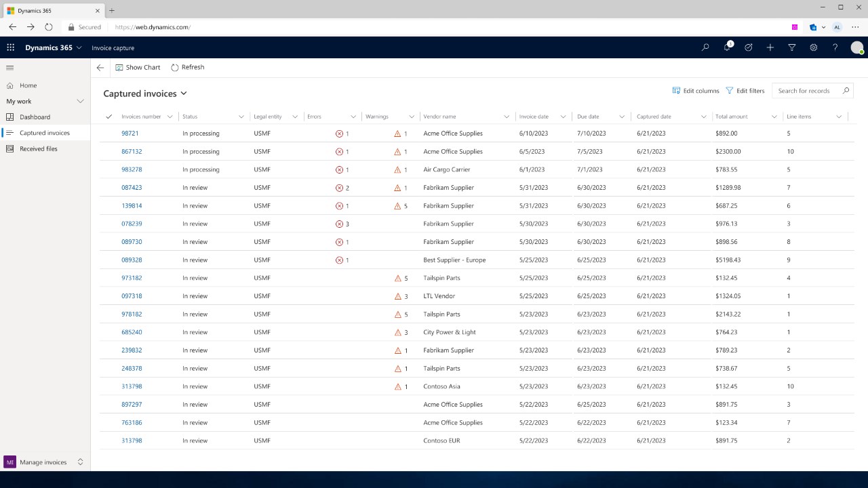The image size is (868, 488).
Task: Open invoice 98721 link
Action: point(130,134)
